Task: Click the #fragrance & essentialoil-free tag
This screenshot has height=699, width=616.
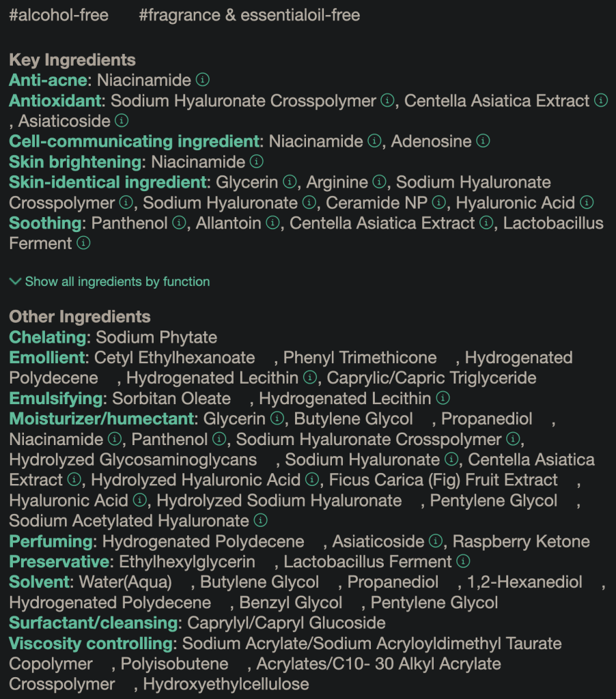Action: (249, 15)
